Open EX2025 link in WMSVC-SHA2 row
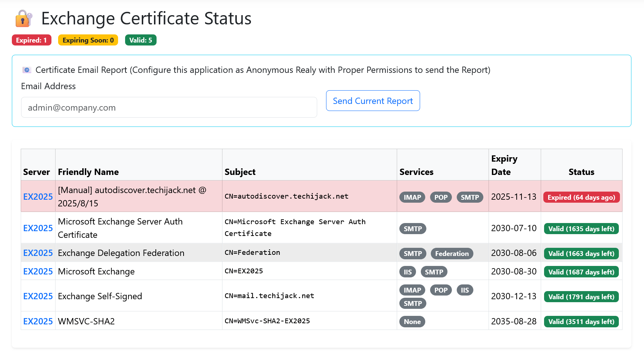 38,321
